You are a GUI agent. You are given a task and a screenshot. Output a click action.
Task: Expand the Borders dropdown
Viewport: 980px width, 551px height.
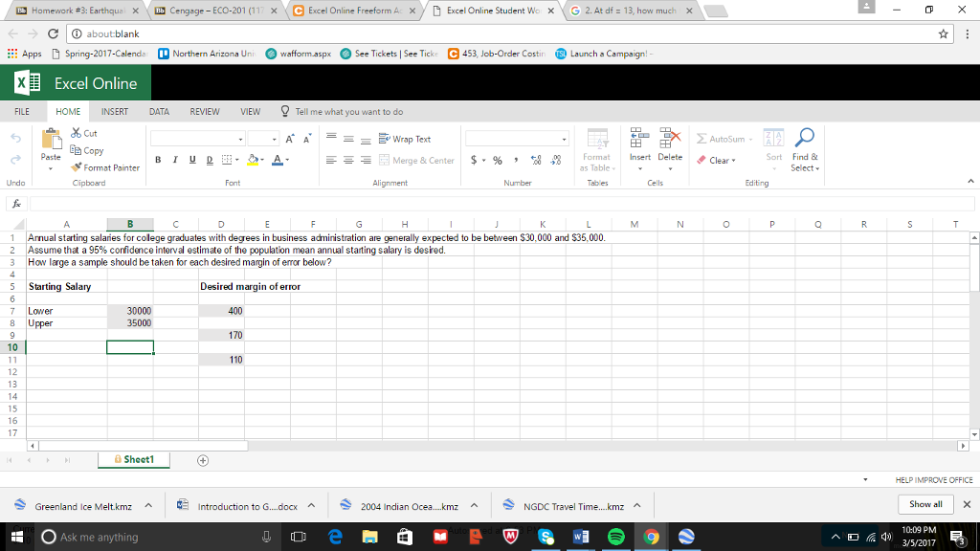tap(236, 160)
